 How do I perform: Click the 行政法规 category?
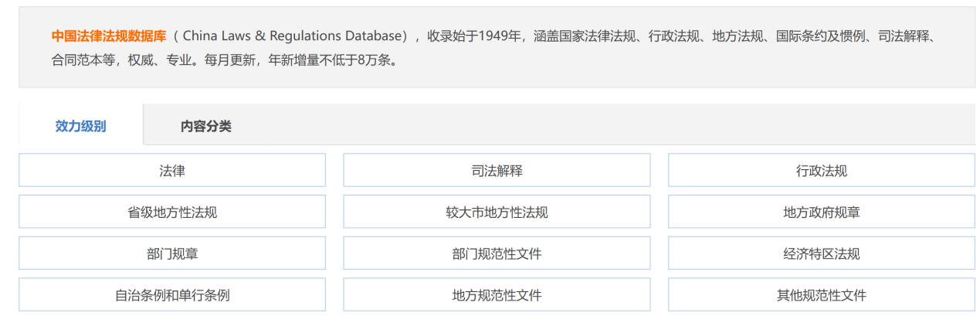[821, 171]
